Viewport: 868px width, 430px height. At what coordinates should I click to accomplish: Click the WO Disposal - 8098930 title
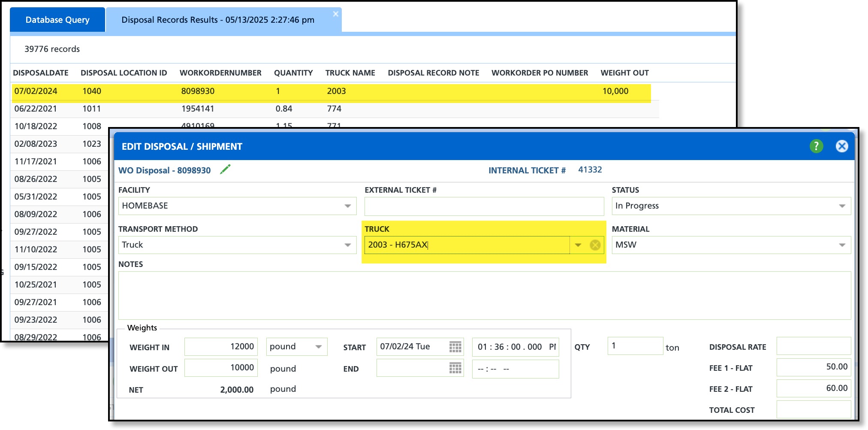[x=165, y=170]
